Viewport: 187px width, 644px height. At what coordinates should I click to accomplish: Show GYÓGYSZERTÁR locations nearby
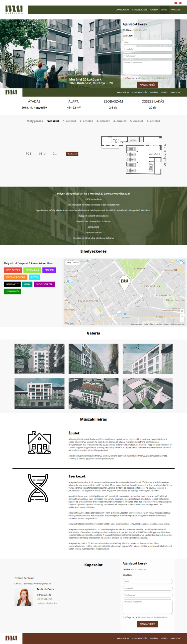(x=44, y=284)
